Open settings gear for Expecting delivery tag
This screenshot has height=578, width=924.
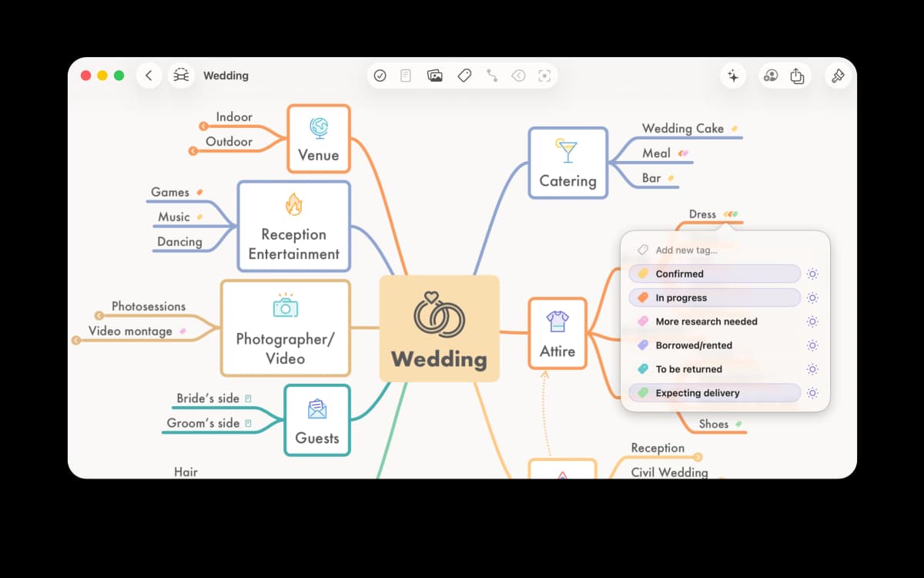812,393
